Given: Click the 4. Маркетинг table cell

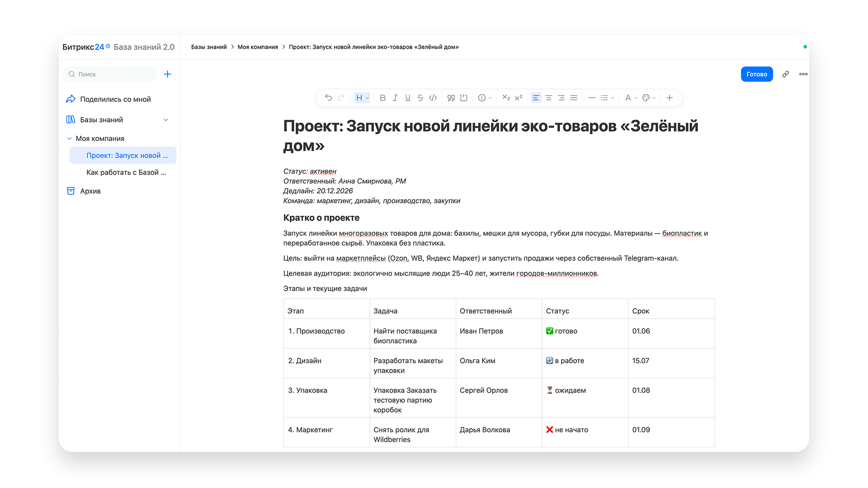Looking at the screenshot, I should [x=326, y=432].
